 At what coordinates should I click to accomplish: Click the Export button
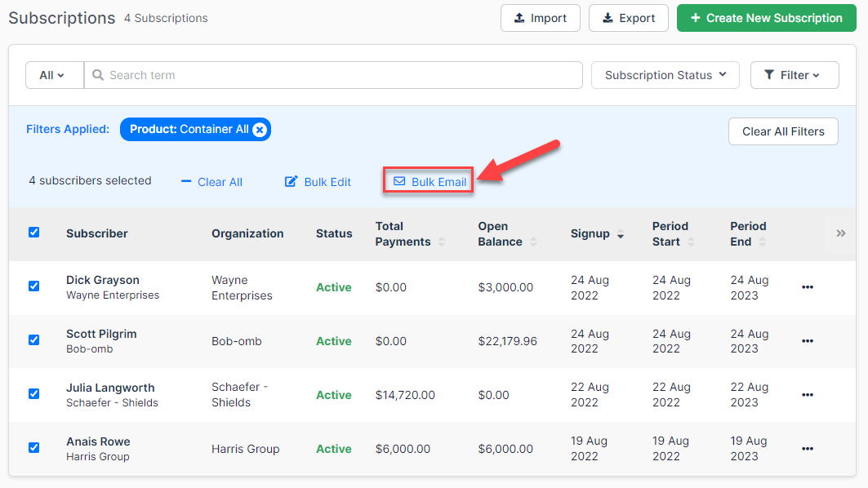point(628,18)
